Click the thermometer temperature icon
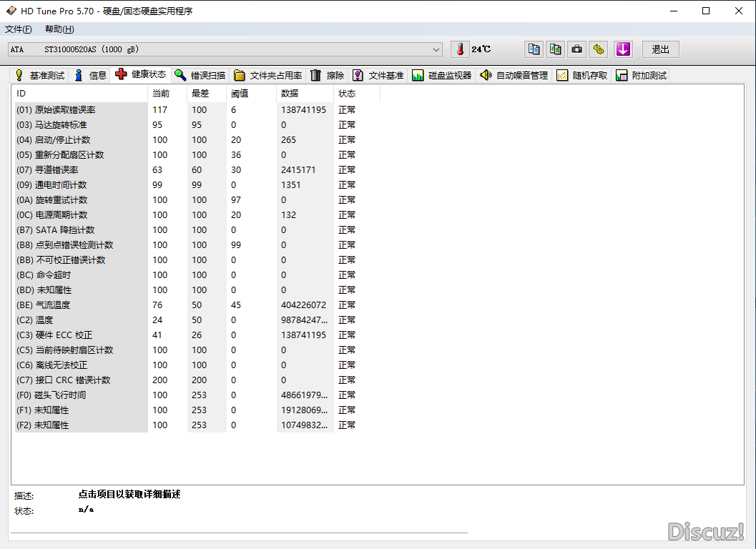This screenshot has width=756, height=549. 460,49
